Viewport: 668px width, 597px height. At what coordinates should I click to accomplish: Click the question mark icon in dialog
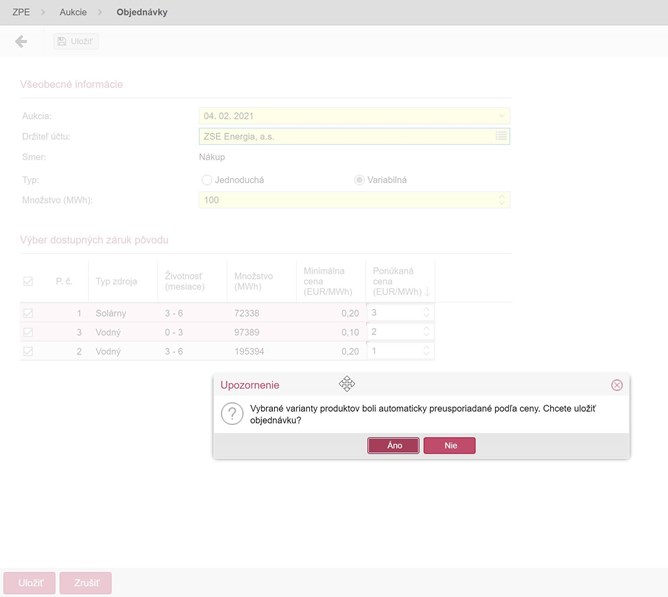pos(232,414)
